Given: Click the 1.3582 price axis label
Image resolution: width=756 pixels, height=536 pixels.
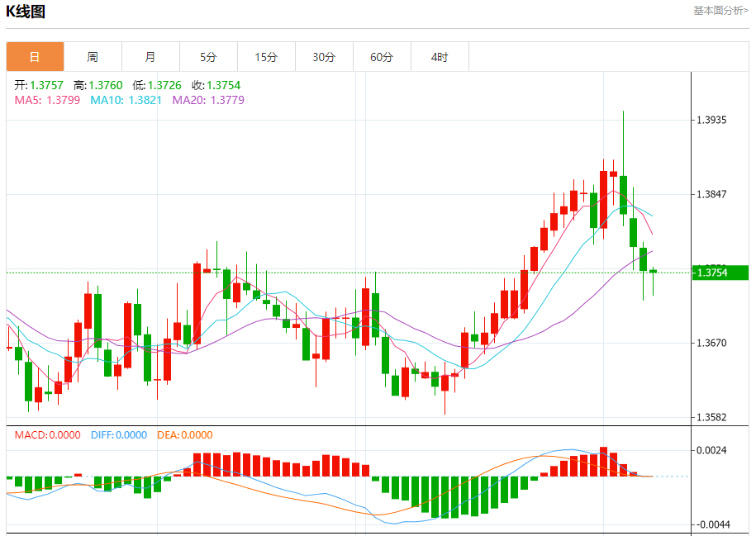Looking at the screenshot, I should pyautogui.click(x=711, y=417).
